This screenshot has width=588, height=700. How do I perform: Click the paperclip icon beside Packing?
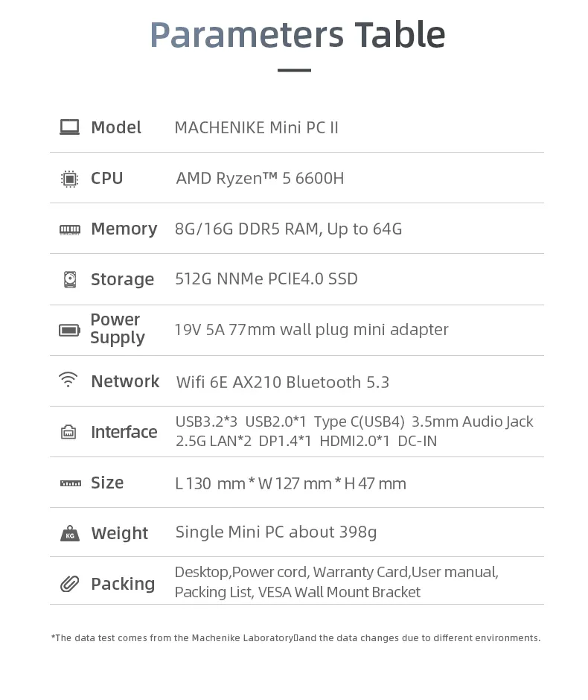tap(70, 584)
